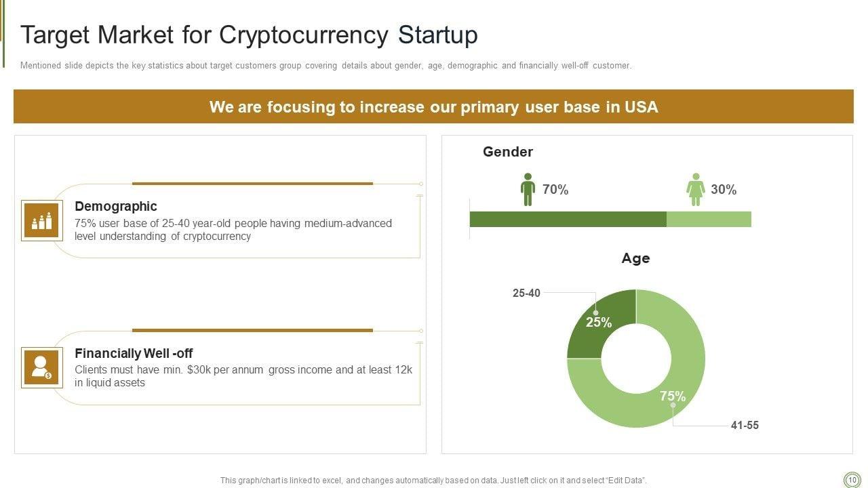
Task: Click the brown USA focus banner
Action: [433, 107]
